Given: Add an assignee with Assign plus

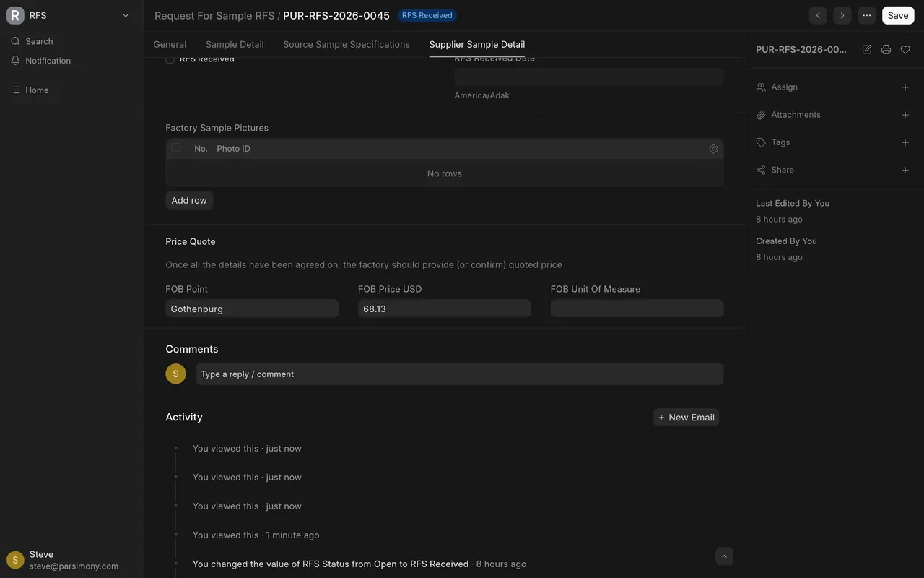Looking at the screenshot, I should tap(905, 87).
